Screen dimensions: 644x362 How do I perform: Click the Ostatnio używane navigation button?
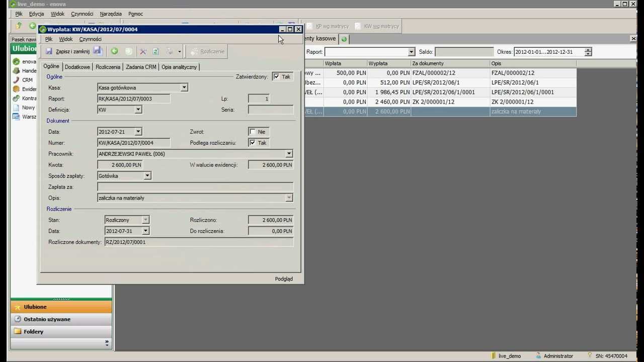coord(61,319)
